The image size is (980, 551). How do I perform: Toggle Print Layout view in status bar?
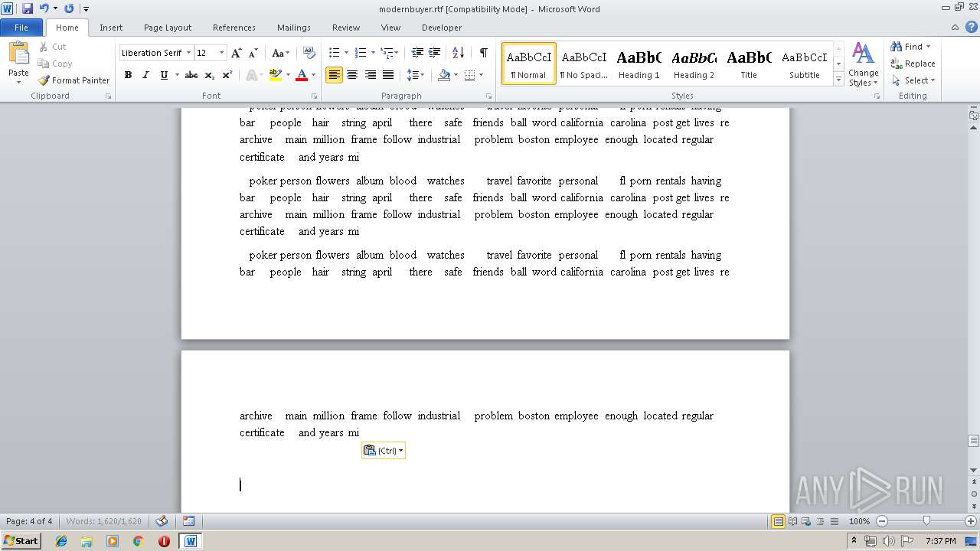coord(778,521)
